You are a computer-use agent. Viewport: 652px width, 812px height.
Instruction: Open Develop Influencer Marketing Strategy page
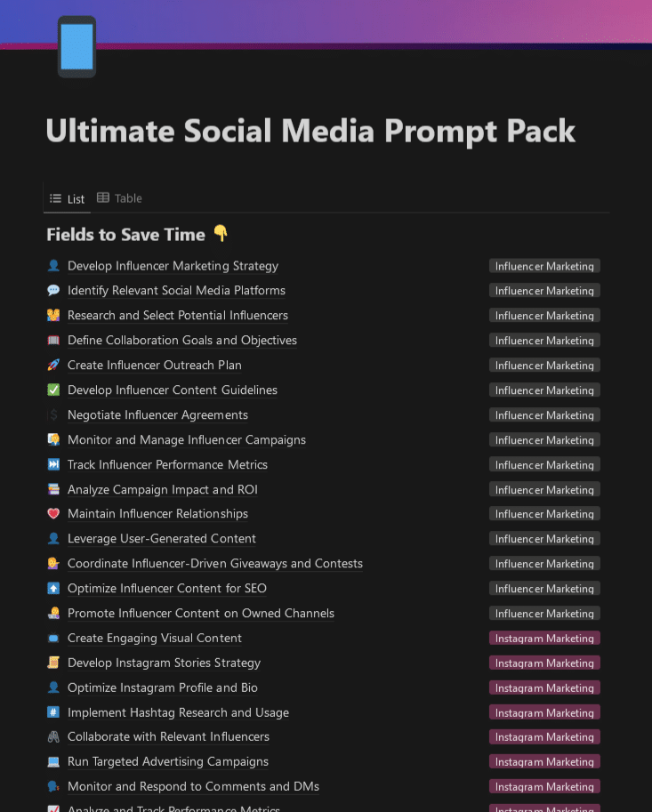point(173,266)
